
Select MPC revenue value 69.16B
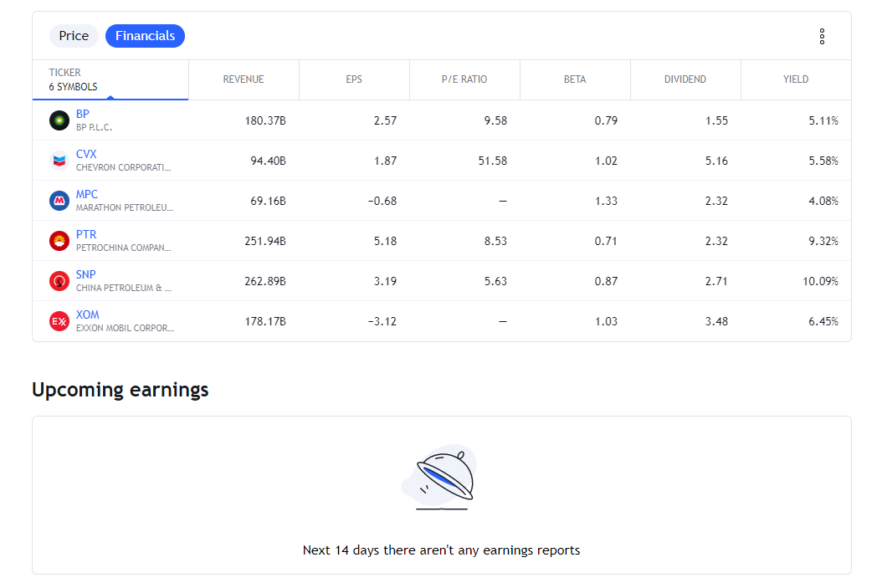point(268,202)
